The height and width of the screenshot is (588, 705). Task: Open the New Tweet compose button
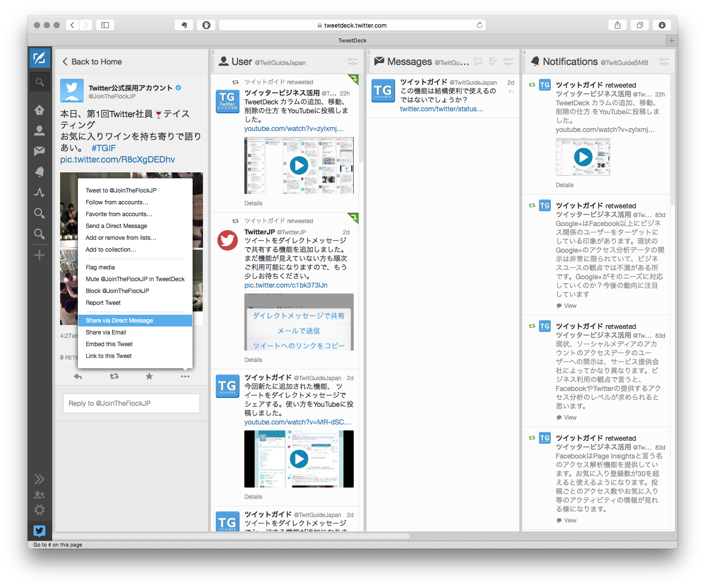(x=39, y=58)
